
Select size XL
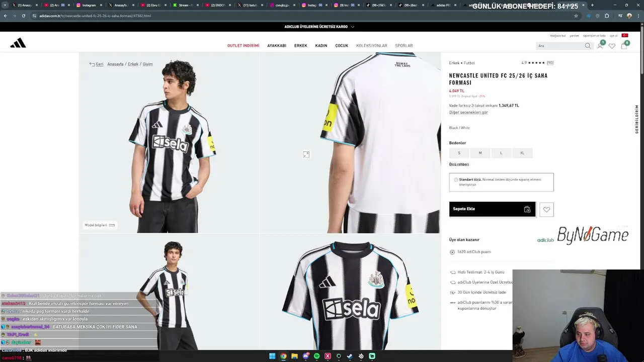pos(522,153)
